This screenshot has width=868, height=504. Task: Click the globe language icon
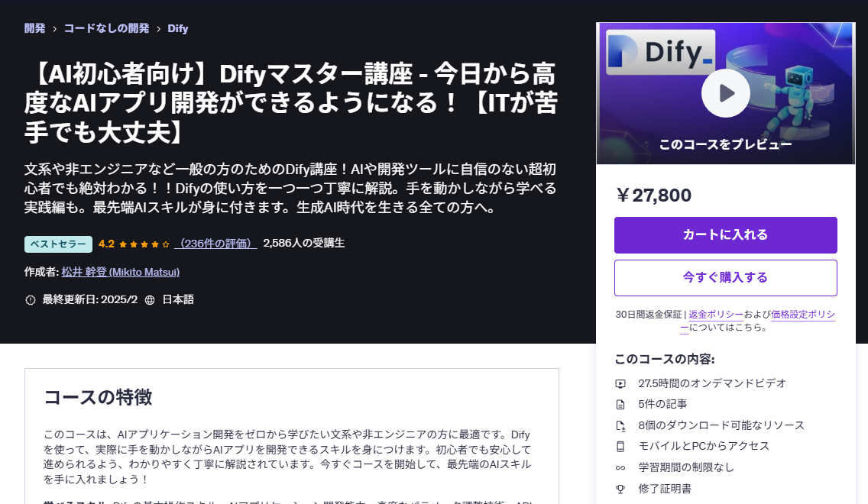(x=150, y=300)
